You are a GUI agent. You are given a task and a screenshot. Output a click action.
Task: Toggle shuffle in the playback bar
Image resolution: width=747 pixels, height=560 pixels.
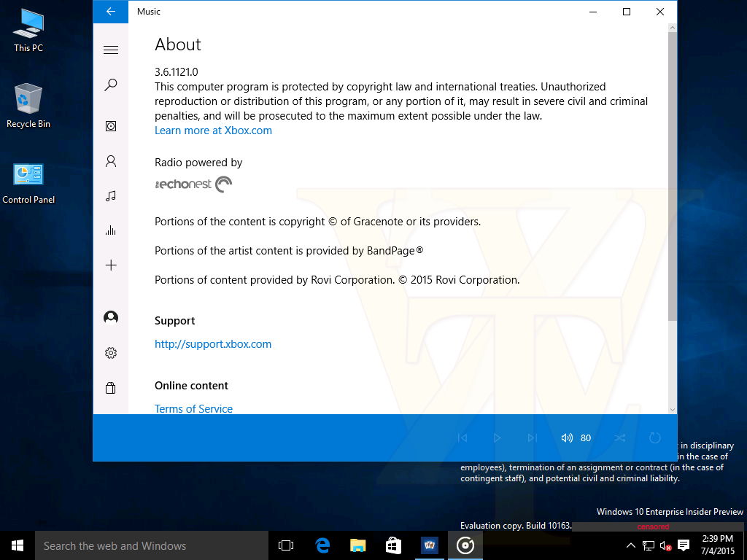[620, 437]
